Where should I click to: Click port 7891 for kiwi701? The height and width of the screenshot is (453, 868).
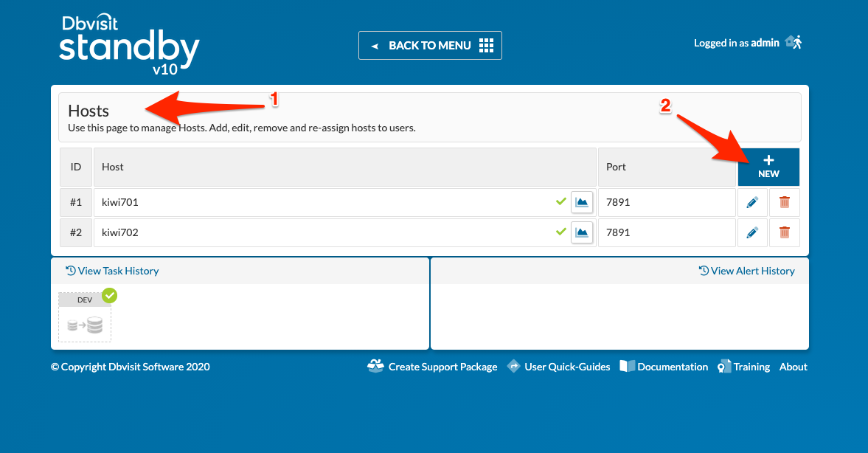click(x=667, y=202)
